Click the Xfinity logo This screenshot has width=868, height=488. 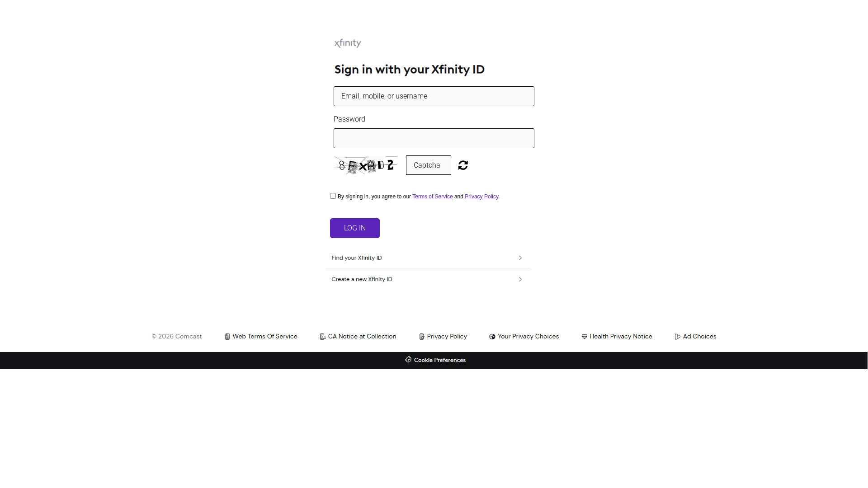click(x=348, y=43)
